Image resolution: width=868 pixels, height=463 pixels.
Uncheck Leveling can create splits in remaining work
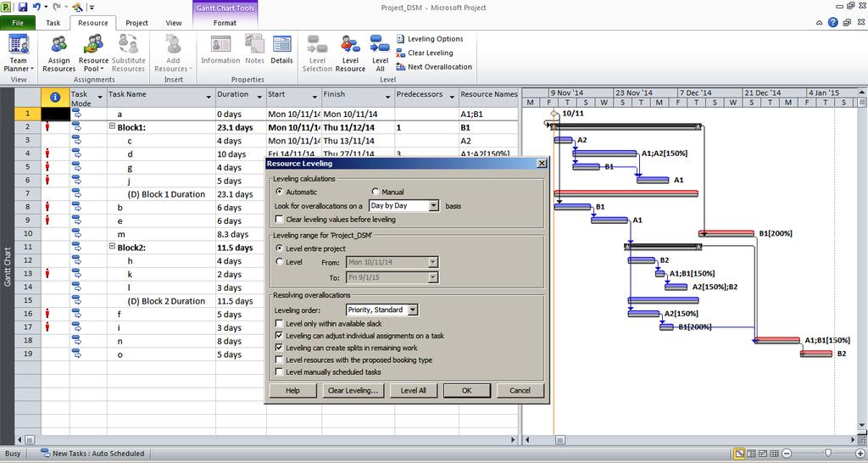click(x=280, y=348)
